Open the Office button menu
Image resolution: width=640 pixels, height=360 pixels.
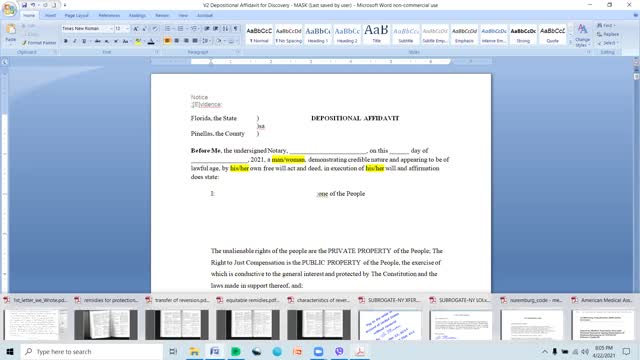(x=9, y=9)
